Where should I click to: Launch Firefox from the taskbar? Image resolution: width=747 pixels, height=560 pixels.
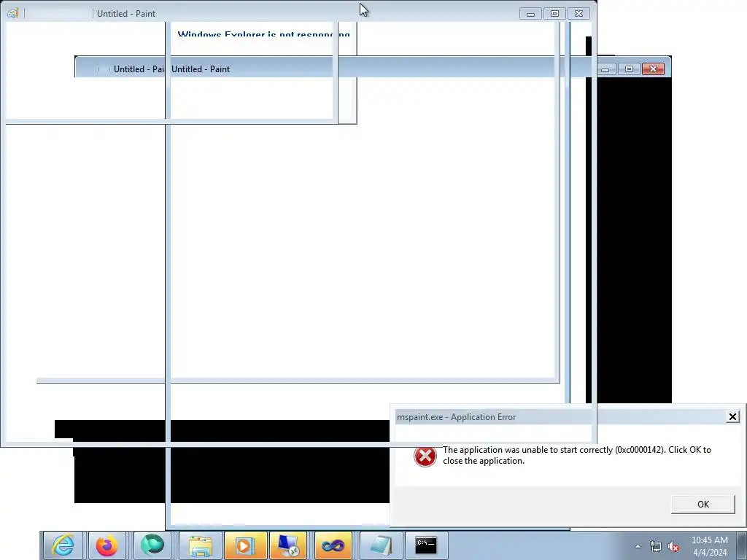pyautogui.click(x=107, y=545)
